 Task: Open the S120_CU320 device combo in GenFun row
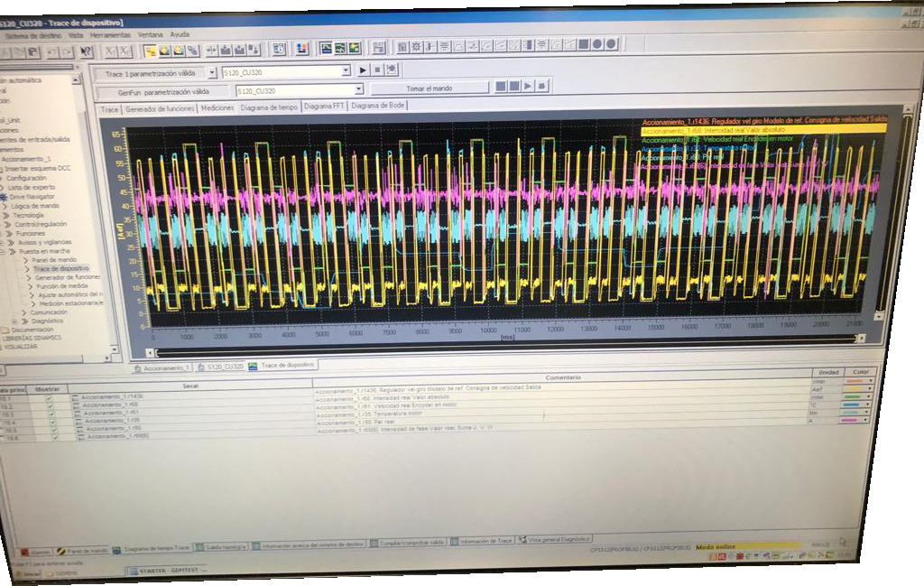[x=359, y=89]
